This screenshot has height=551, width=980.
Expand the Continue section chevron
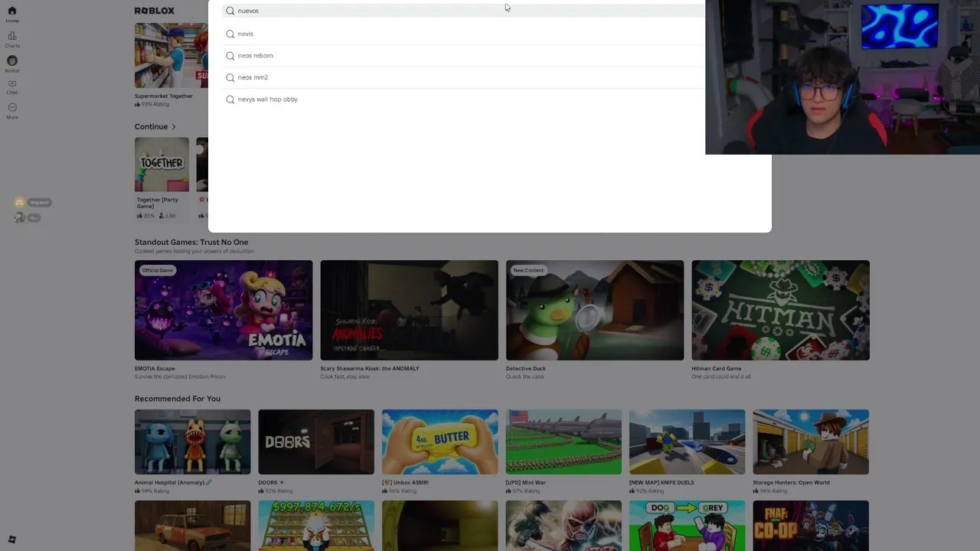[x=174, y=127]
